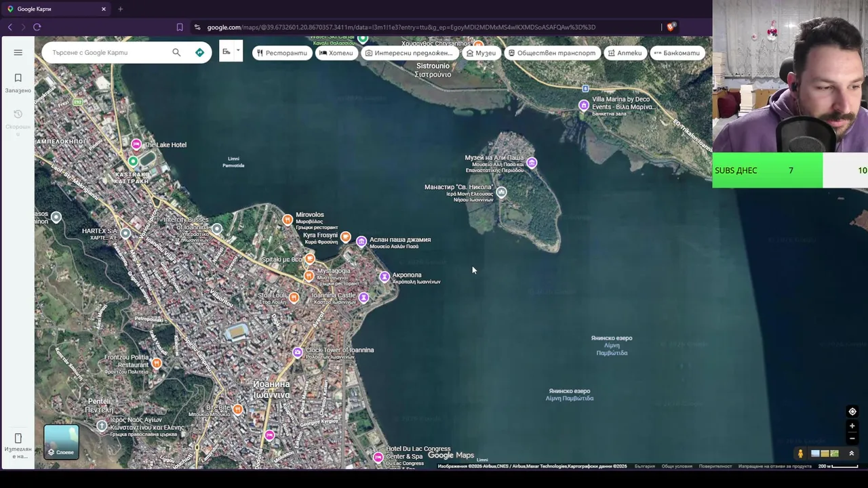Screen dimensions: 868x488
Task: Filter map by Музеи chip
Action: coord(481,53)
